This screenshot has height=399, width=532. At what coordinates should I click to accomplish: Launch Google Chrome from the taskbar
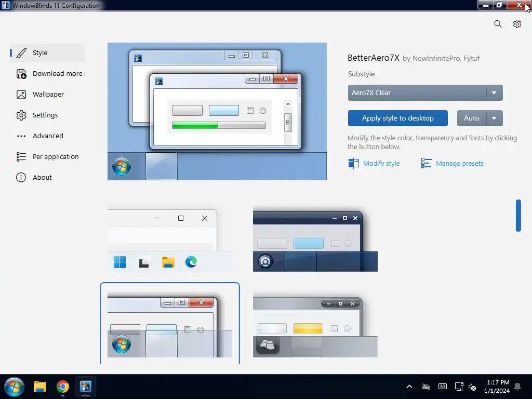pyautogui.click(x=63, y=387)
